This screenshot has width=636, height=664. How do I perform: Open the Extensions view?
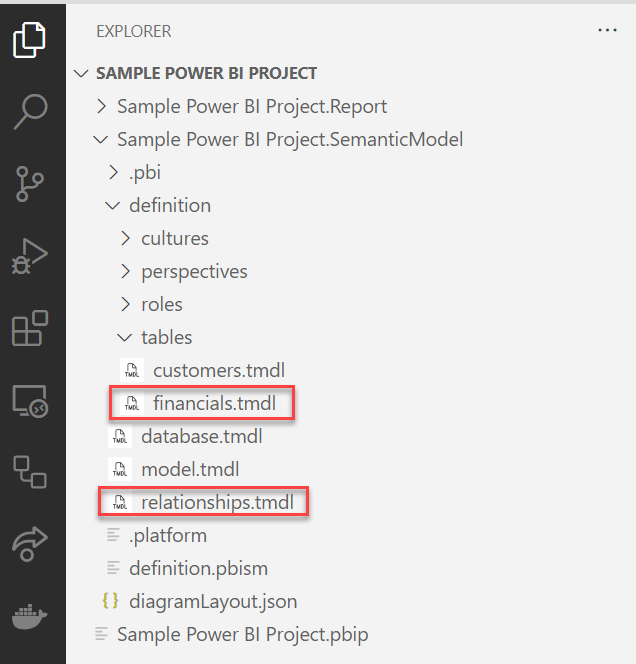31,328
